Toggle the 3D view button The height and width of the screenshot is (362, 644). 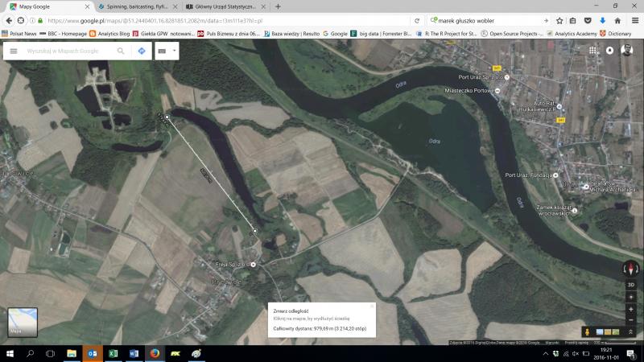point(630,284)
